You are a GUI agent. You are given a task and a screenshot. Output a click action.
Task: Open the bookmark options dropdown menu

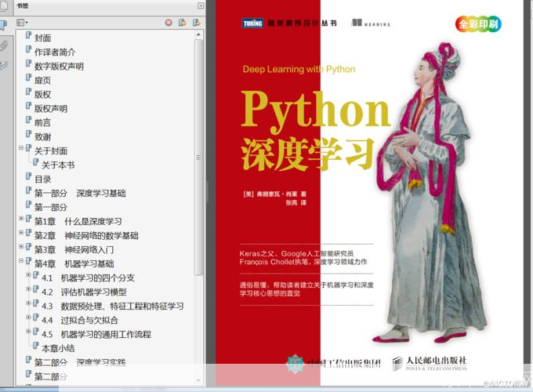(x=22, y=23)
